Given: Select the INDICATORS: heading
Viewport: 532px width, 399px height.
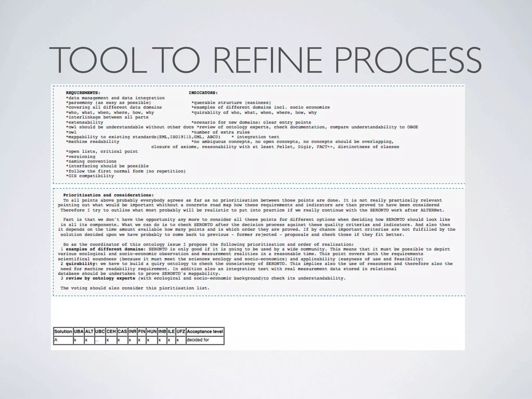Looking at the screenshot, I should tap(203, 93).
